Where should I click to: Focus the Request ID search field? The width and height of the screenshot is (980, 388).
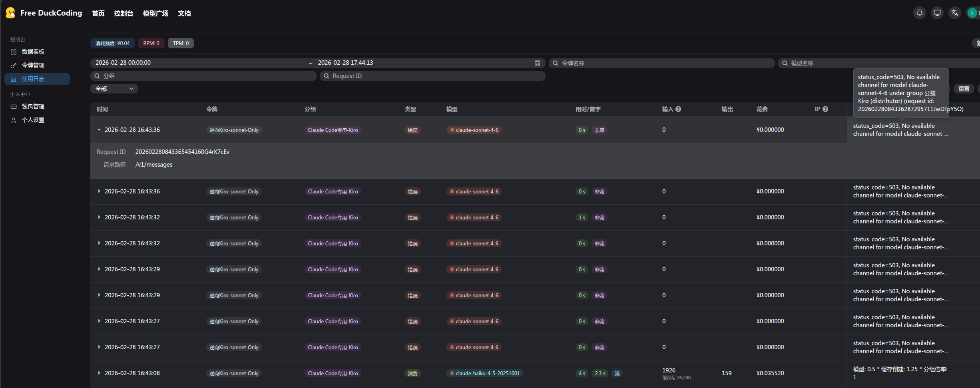(432, 76)
